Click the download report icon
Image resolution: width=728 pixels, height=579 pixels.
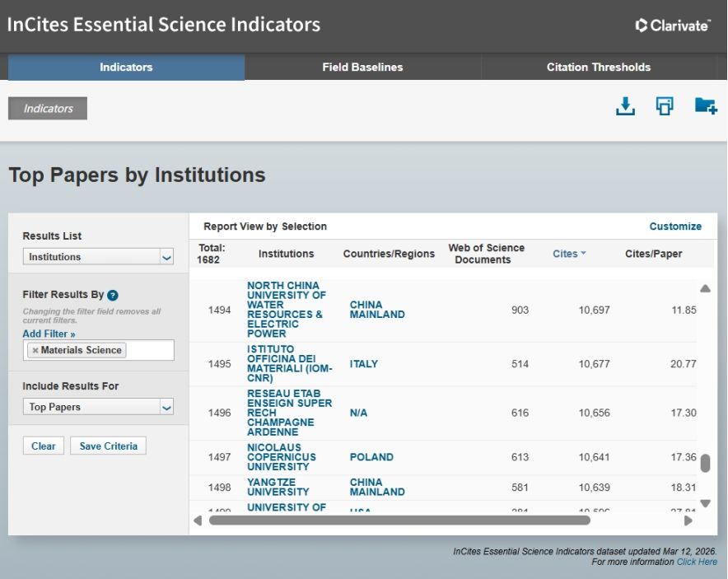(x=625, y=106)
